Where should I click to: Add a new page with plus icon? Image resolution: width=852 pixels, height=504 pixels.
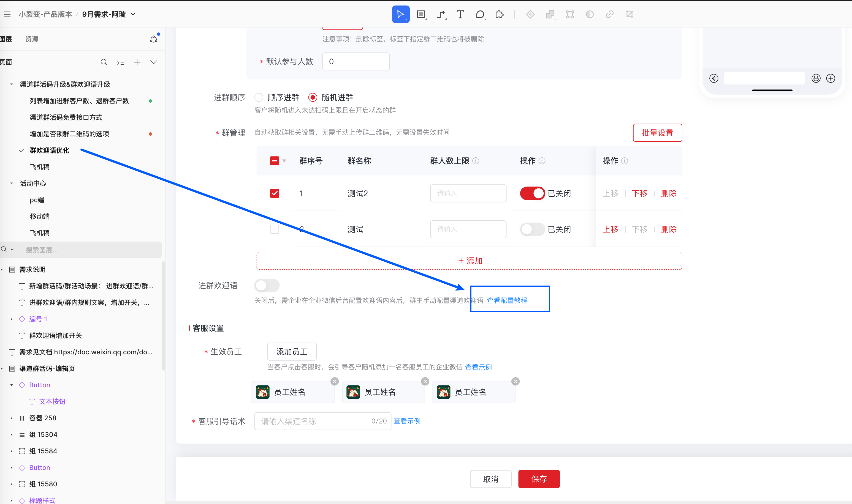(137, 62)
